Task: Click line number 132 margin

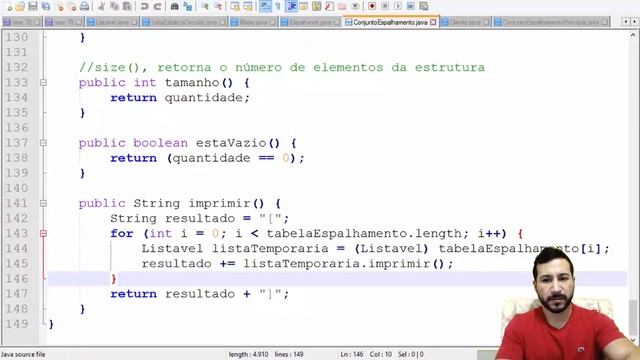Action: [x=17, y=67]
